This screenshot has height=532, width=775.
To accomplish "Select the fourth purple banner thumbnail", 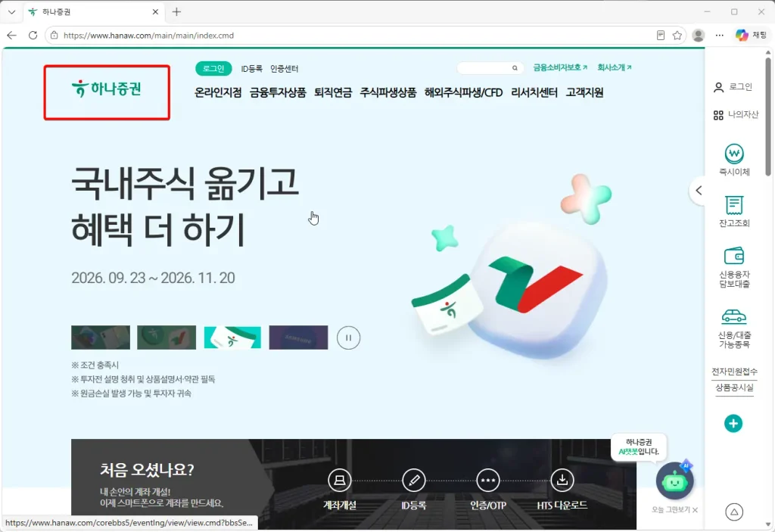I will pyautogui.click(x=298, y=338).
